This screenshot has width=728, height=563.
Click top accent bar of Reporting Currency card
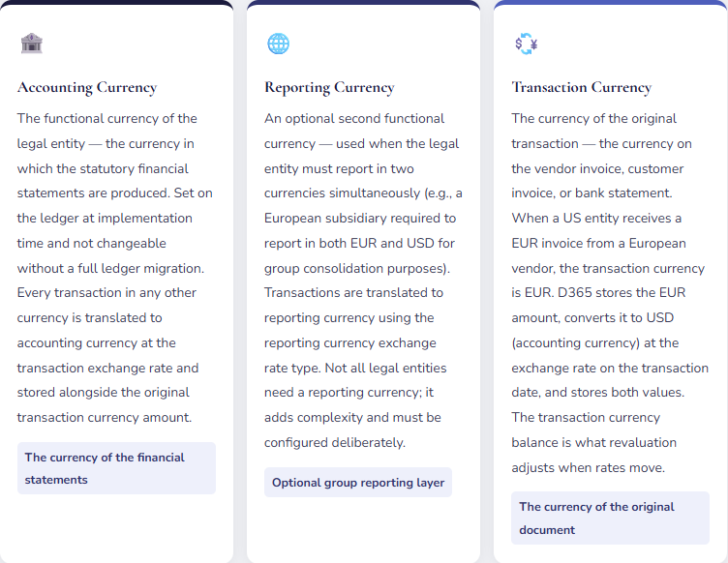point(363,3)
